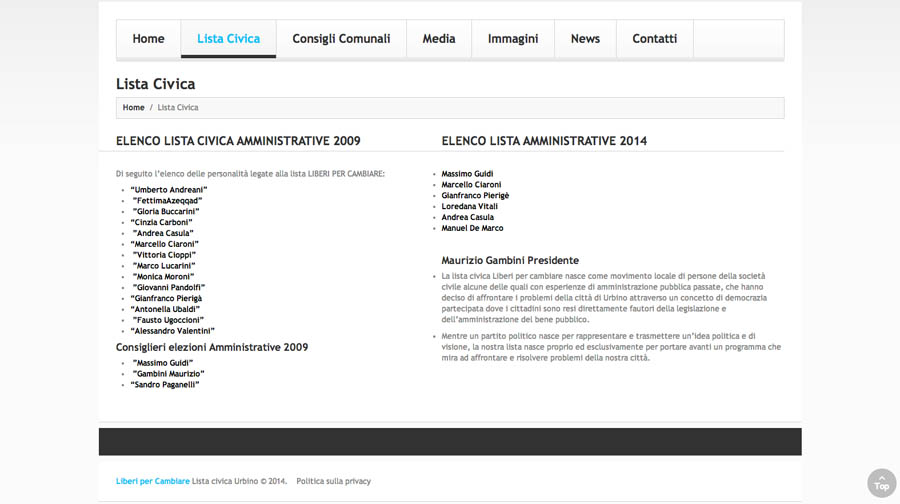Viewport: 900px width, 504px height.
Task: Click the "Lista civica Urbino © 2014" footer text
Action: [239, 481]
